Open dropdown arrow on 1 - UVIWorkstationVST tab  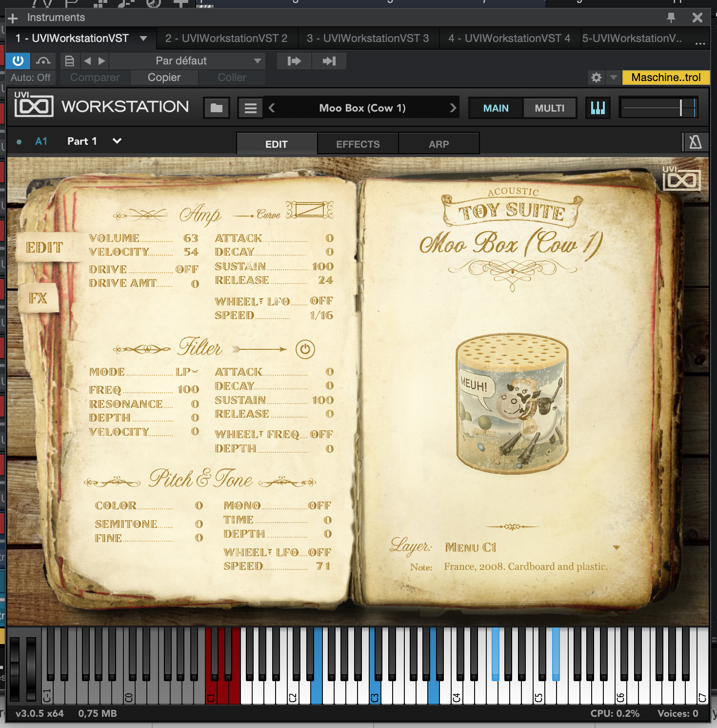coord(143,38)
